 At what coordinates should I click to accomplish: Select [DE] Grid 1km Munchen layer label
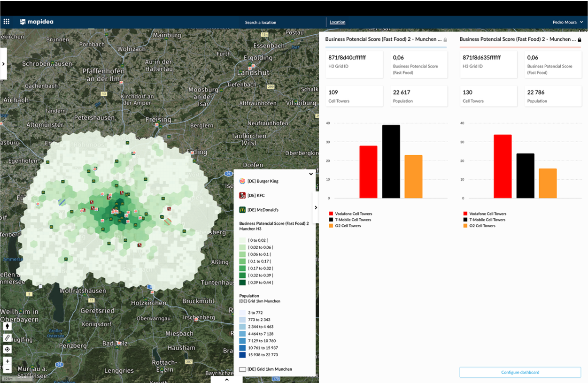coord(270,369)
